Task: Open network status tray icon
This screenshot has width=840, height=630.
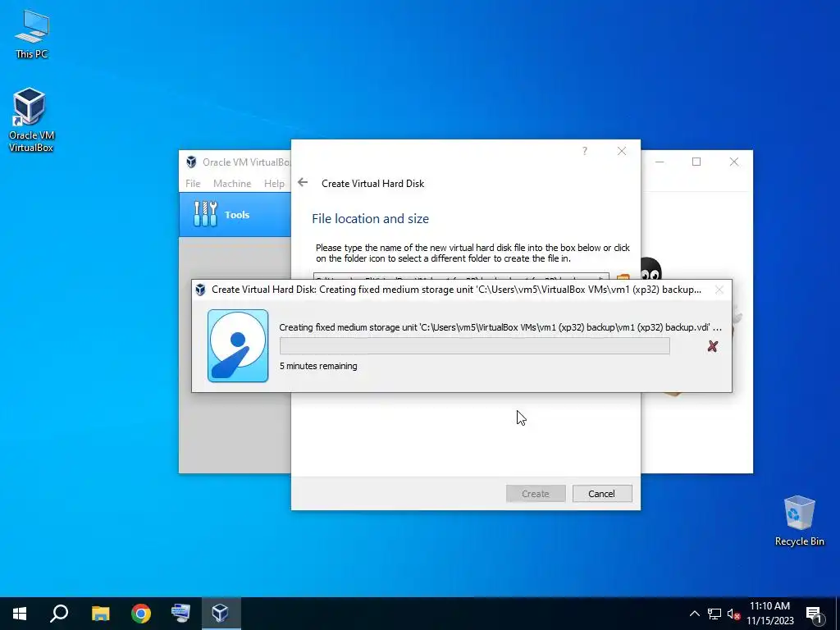Action: [714, 614]
